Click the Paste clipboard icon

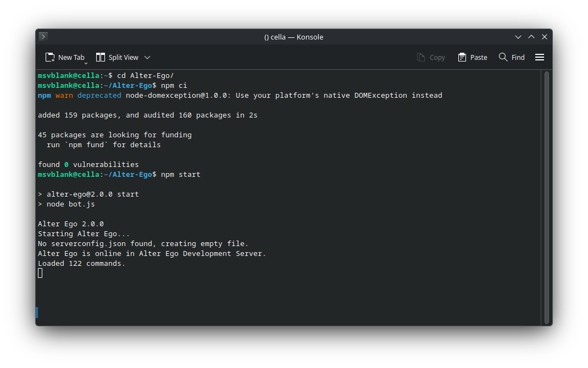[462, 57]
